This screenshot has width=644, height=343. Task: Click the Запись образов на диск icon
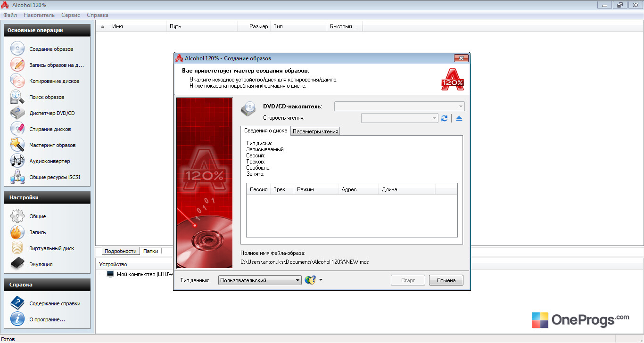tap(17, 65)
